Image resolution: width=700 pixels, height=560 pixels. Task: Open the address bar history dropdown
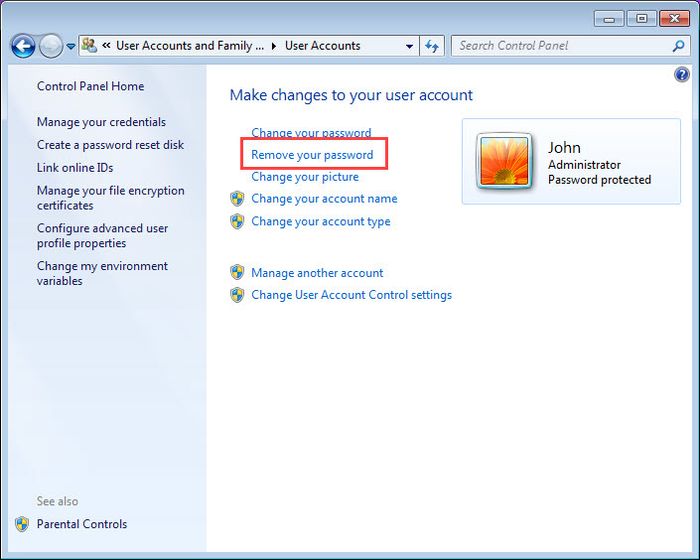tap(409, 46)
